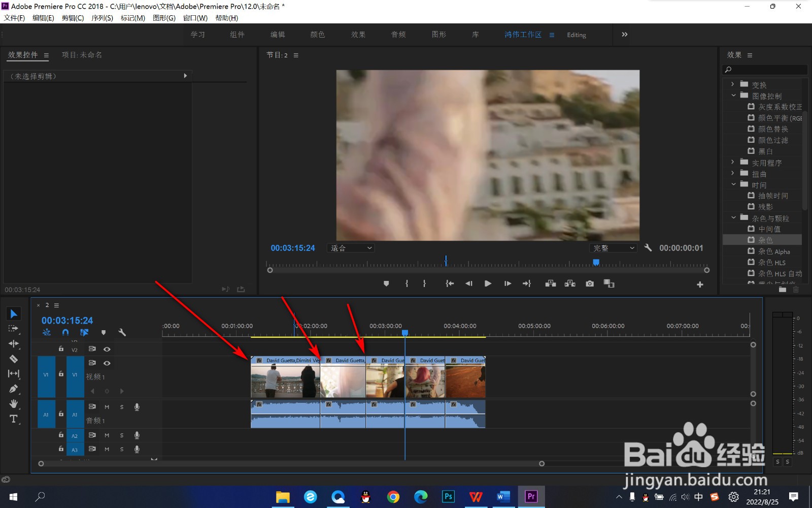This screenshot has height=508, width=812.
Task: Add marker in timeline panel
Action: tap(104, 332)
